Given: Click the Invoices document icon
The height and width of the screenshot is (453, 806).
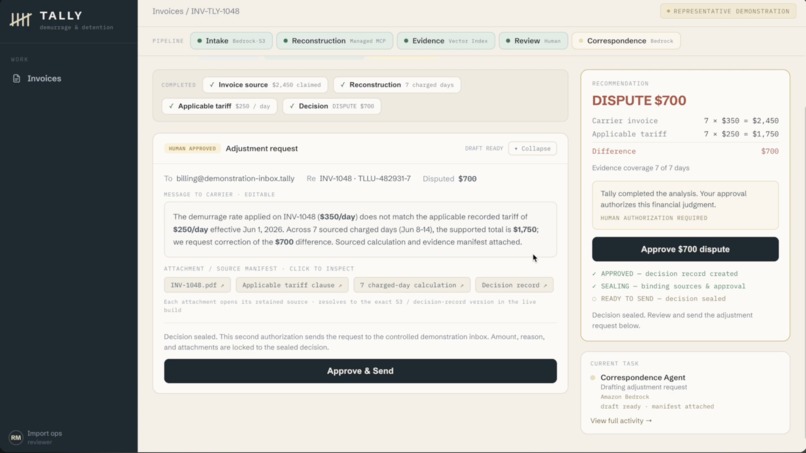Looking at the screenshot, I should coord(16,79).
